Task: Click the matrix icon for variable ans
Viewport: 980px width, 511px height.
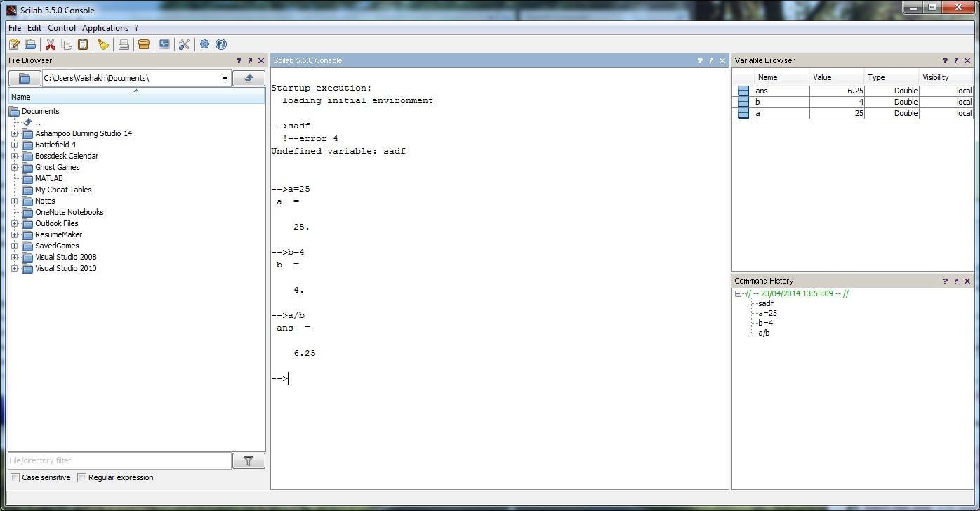Action: (x=743, y=91)
